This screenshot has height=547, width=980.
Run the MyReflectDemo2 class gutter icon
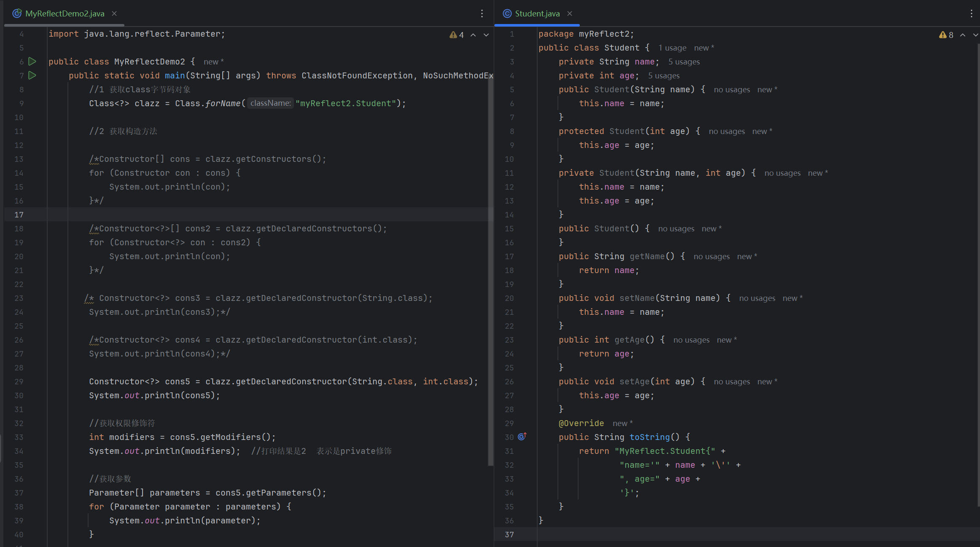pos(32,62)
